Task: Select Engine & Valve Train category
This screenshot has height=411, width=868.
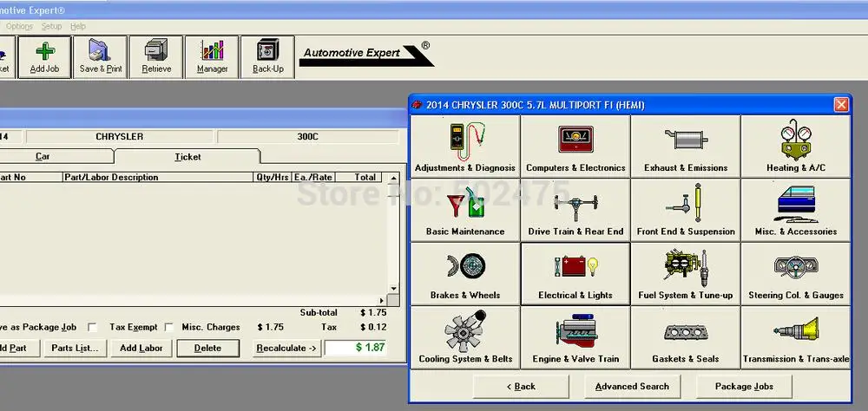Action: [x=575, y=337]
